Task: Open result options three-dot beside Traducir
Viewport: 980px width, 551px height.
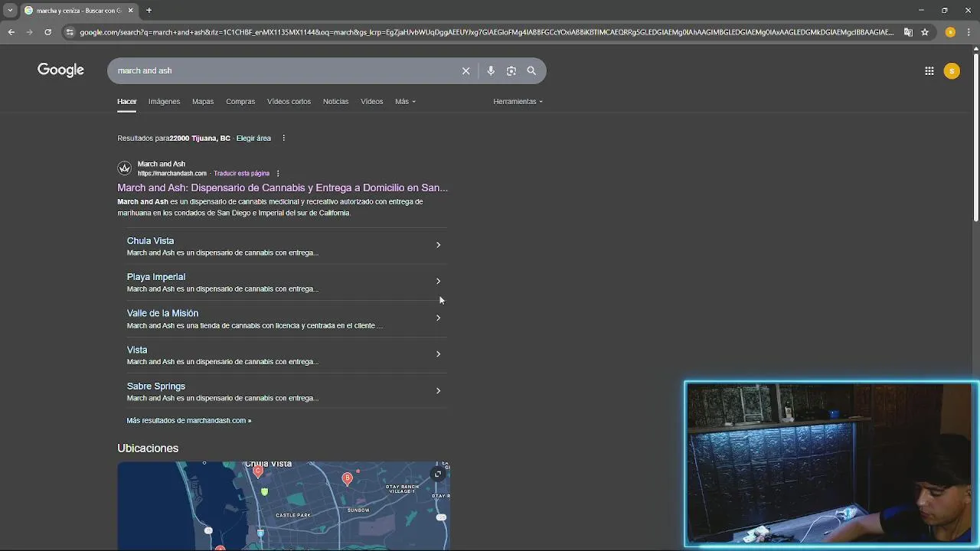Action: tap(278, 174)
